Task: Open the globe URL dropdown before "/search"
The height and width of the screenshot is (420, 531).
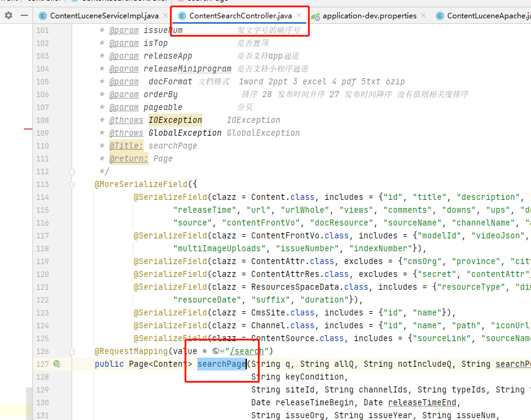Action: point(218,352)
